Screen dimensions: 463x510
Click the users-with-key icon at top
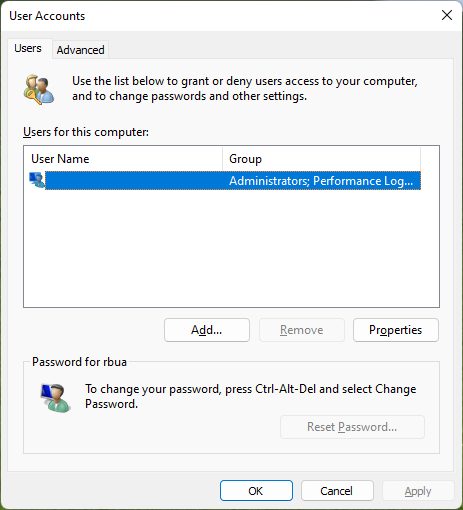point(38,89)
